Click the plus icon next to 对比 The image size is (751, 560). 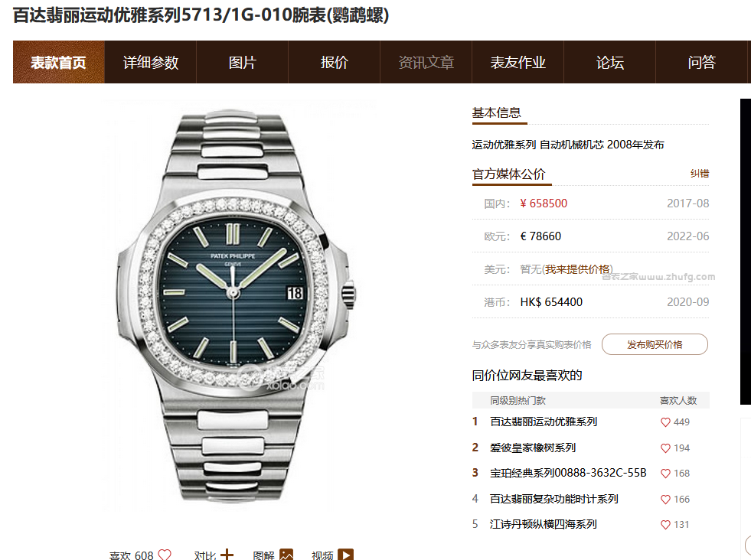coord(227,555)
